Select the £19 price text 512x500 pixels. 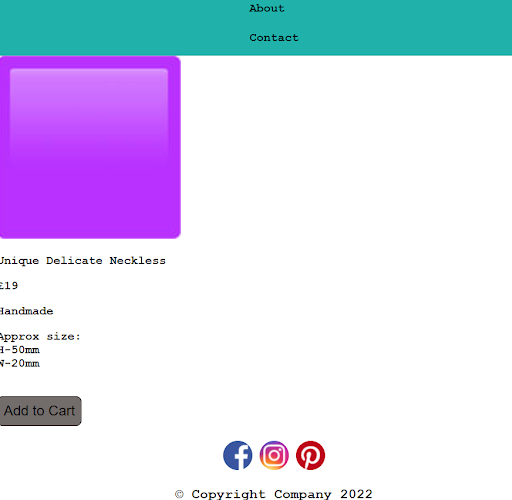[x=9, y=286]
